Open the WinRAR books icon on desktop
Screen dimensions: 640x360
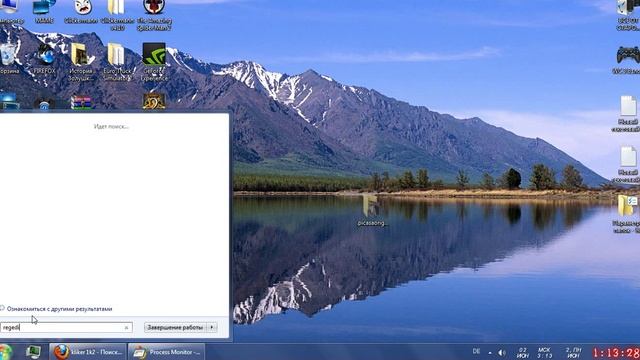coord(81,102)
